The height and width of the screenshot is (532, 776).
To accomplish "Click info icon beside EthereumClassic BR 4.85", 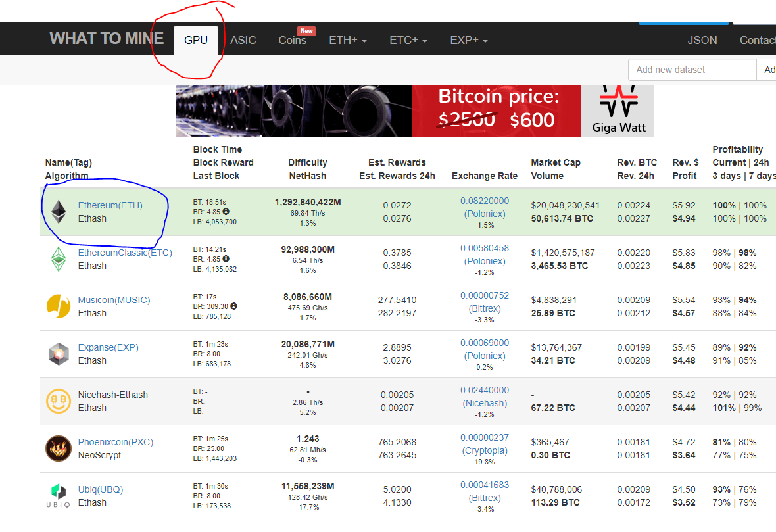I will pyautogui.click(x=226, y=259).
